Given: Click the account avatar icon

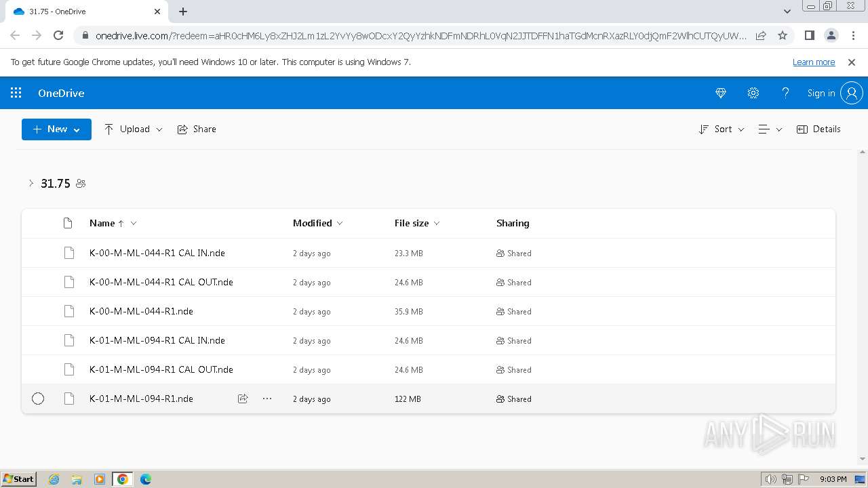Looking at the screenshot, I should point(852,93).
